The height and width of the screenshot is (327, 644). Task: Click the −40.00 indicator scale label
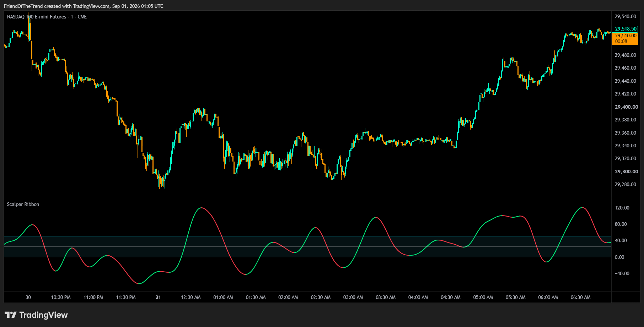tap(622, 273)
